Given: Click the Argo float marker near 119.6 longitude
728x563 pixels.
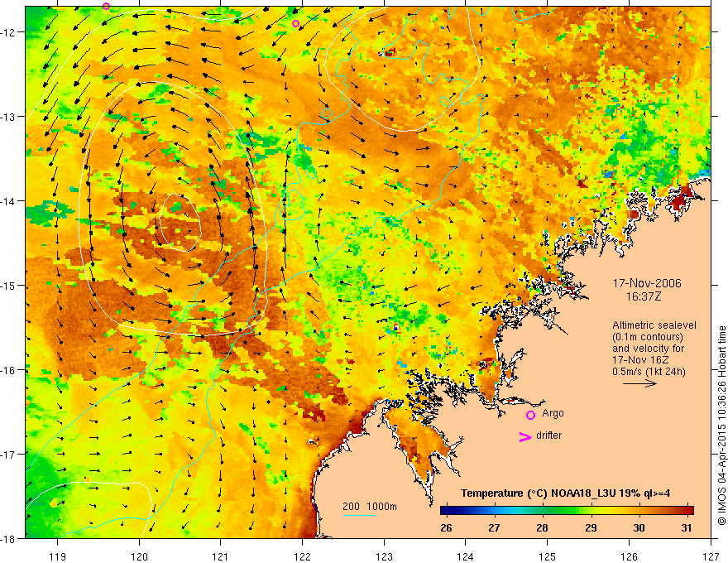Looking at the screenshot, I should [x=107, y=6].
